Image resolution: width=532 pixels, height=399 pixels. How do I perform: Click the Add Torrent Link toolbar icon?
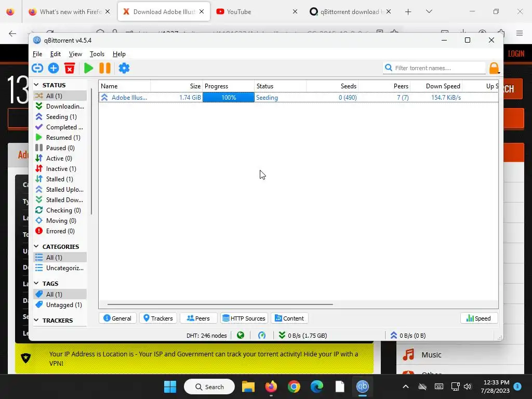tap(37, 68)
